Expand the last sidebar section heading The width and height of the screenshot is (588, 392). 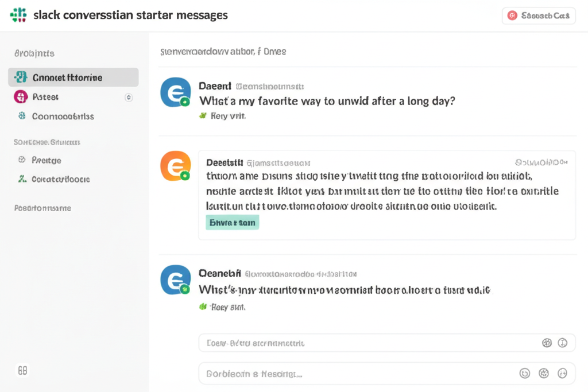point(42,208)
